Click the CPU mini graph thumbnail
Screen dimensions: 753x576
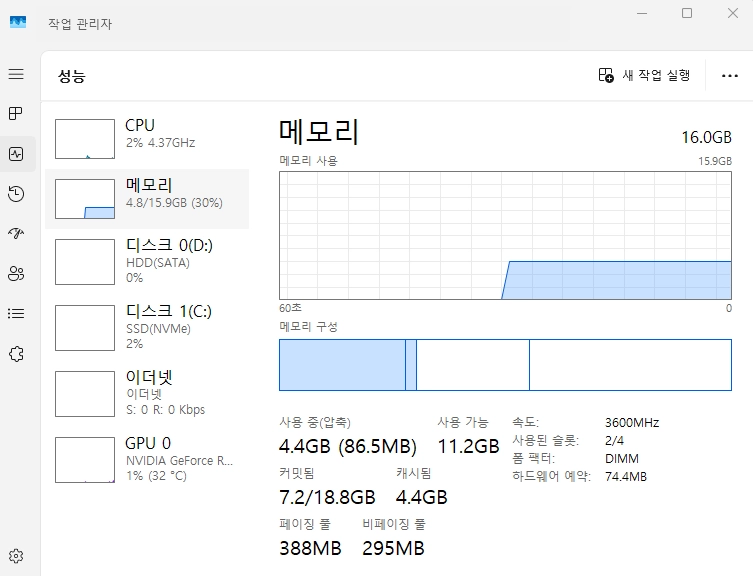pos(85,139)
